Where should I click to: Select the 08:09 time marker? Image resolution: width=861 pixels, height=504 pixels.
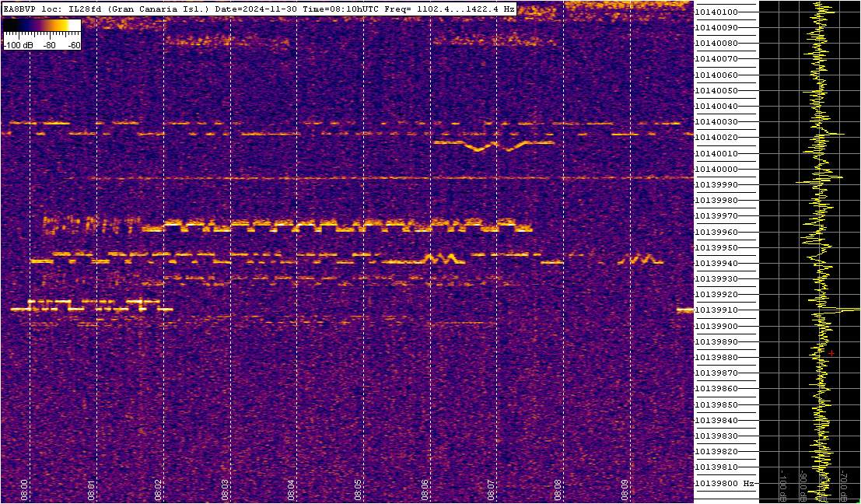[625, 488]
